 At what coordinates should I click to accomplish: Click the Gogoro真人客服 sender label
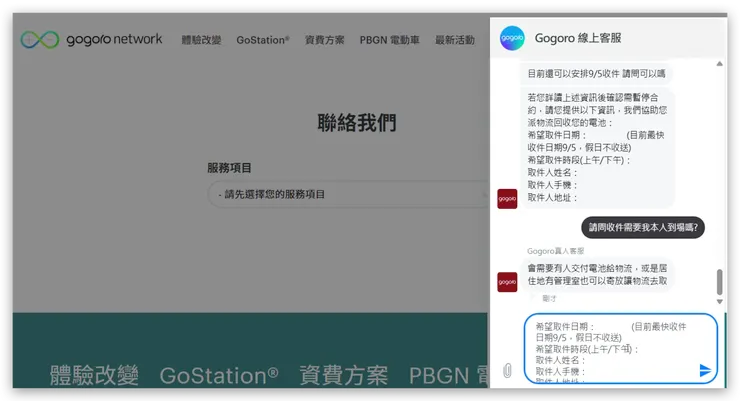(555, 251)
